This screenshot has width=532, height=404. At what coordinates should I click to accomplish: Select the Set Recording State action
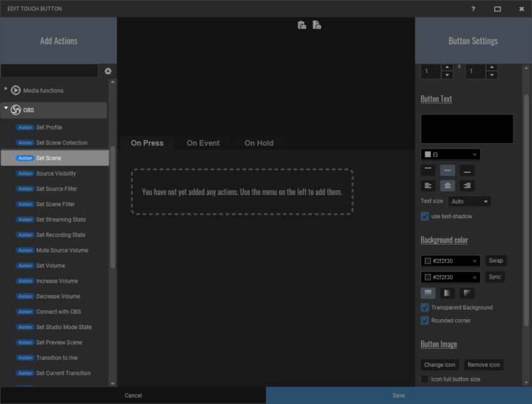click(55, 235)
